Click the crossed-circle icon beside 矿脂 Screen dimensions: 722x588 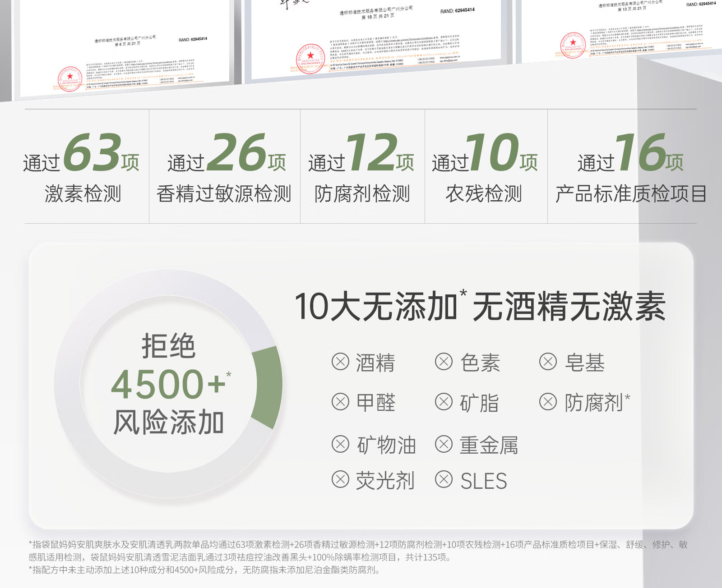pos(444,402)
